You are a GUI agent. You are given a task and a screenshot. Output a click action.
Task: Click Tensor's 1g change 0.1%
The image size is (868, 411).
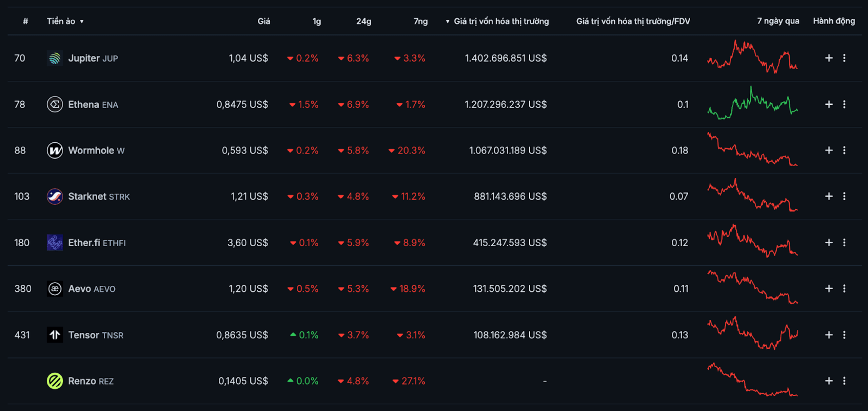pos(304,335)
